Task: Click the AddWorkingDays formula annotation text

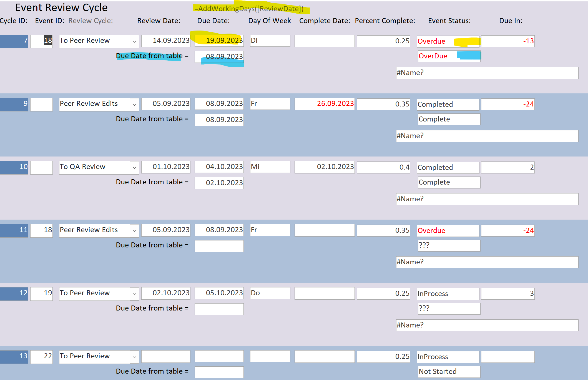Action: pyautogui.click(x=249, y=9)
